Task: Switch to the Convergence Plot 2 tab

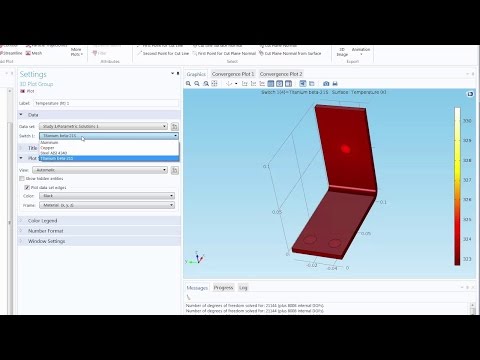Action: (x=281, y=74)
